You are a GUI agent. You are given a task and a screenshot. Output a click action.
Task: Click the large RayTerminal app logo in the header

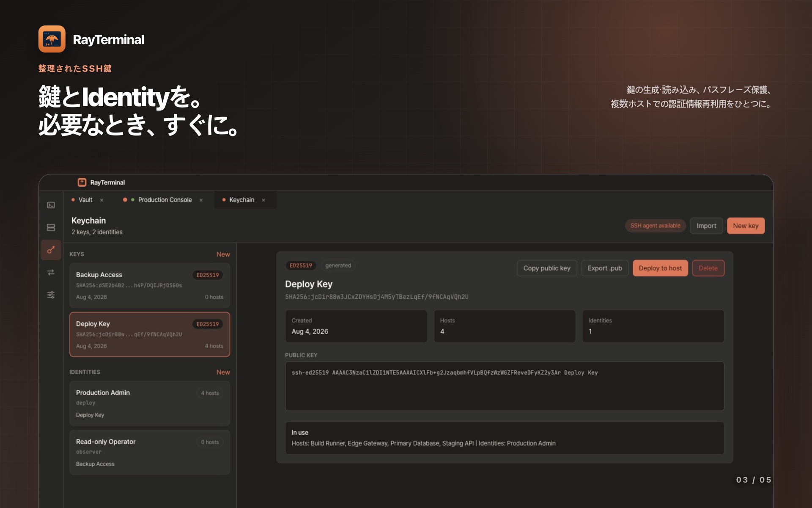tap(52, 39)
